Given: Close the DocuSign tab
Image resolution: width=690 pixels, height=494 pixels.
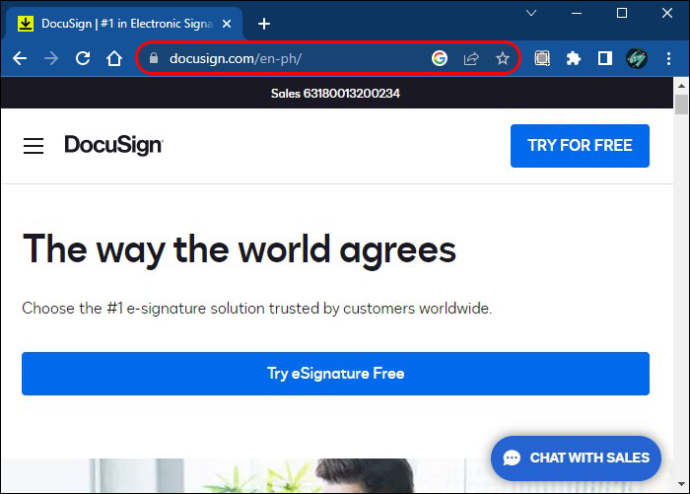Looking at the screenshot, I should [227, 24].
